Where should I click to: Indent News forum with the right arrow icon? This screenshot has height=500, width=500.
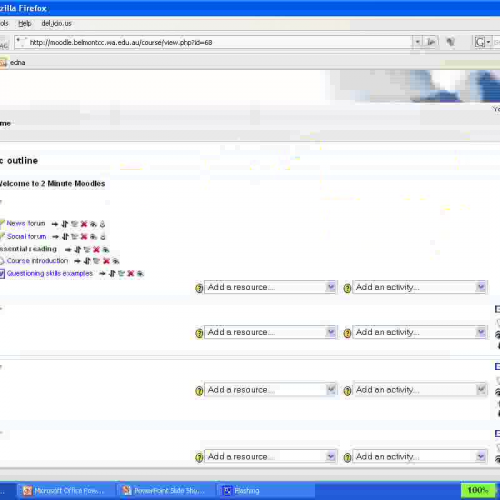point(55,224)
